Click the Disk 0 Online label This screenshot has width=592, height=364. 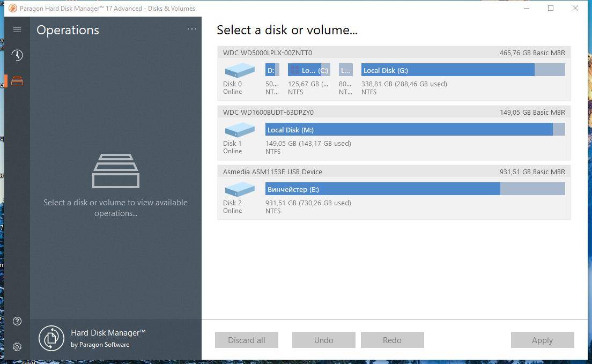[233, 87]
